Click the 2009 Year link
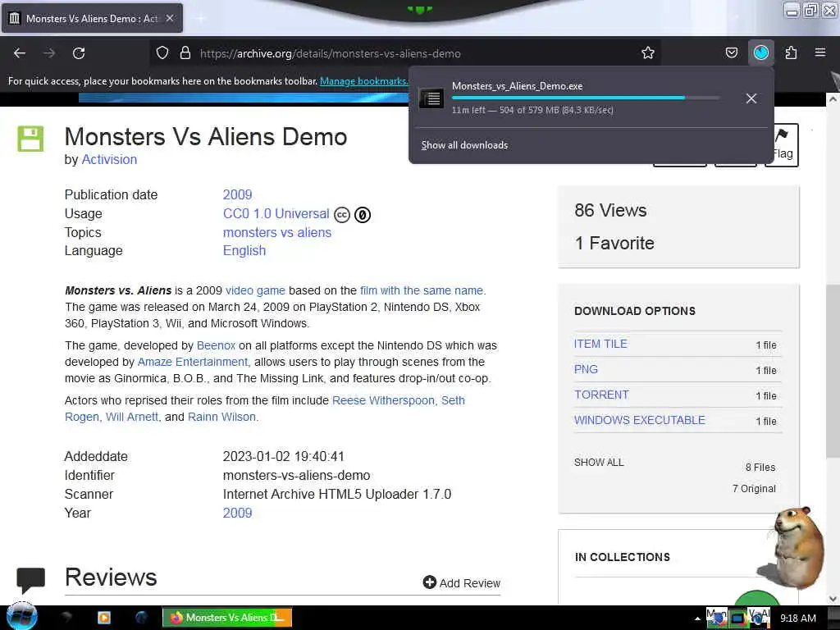Image resolution: width=840 pixels, height=630 pixels. point(237,513)
